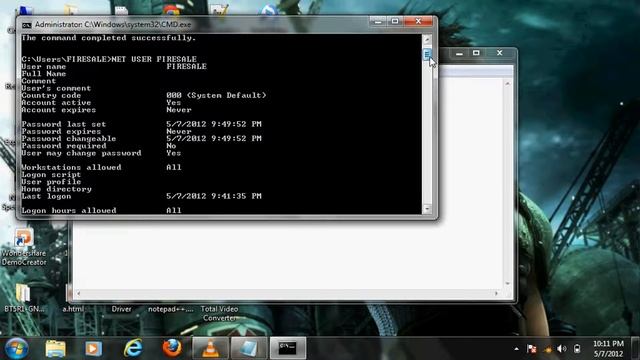Click 'The command completed successfully.' line
Viewport: 640px width, 360px height.
(109, 38)
